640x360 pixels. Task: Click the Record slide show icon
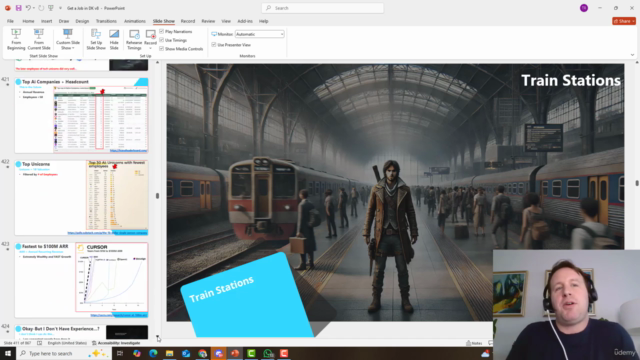pyautogui.click(x=150, y=35)
